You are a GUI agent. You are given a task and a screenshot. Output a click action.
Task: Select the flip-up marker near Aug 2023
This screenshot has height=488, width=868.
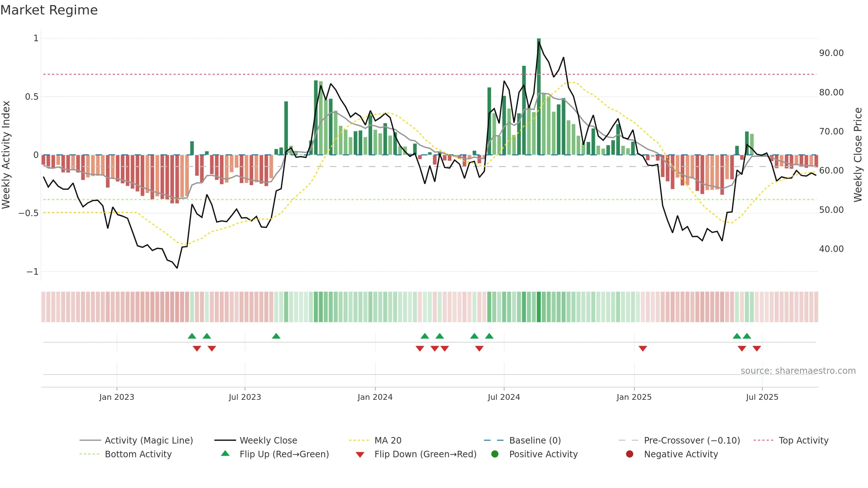pyautogui.click(x=276, y=336)
